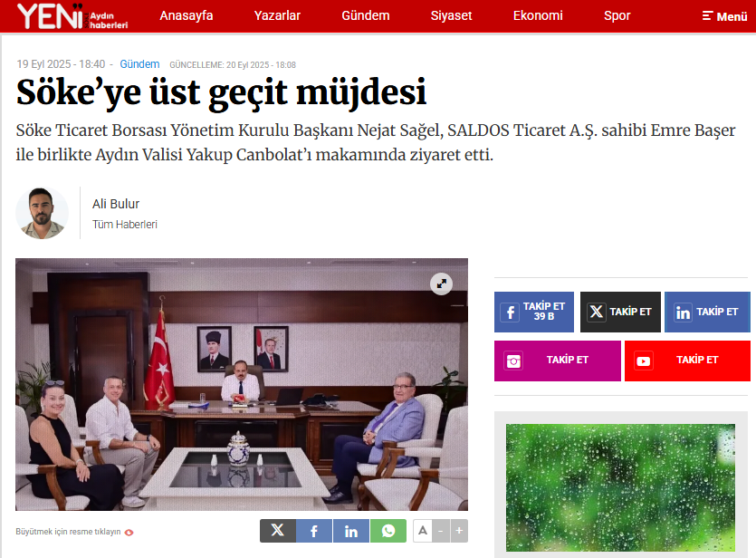Open Ali Bulur's Tüm Haberleri link
Screen dimensions: 756x558
point(125,225)
